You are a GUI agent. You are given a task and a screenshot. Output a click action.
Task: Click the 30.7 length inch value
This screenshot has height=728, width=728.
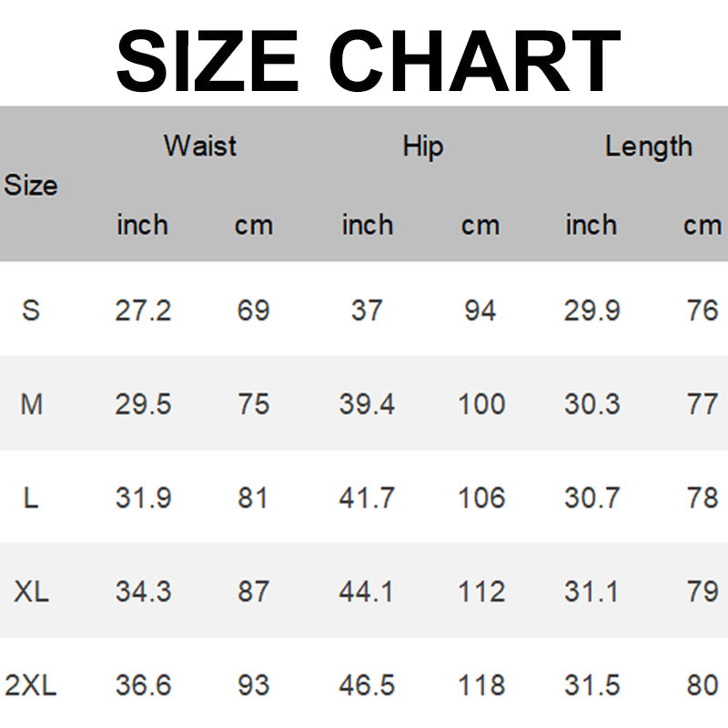592,498
